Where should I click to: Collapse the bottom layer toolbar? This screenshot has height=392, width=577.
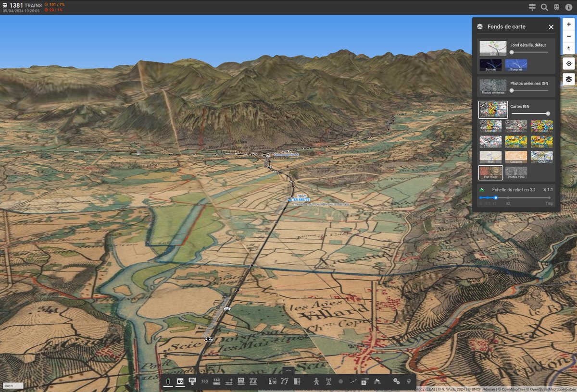click(x=288, y=370)
